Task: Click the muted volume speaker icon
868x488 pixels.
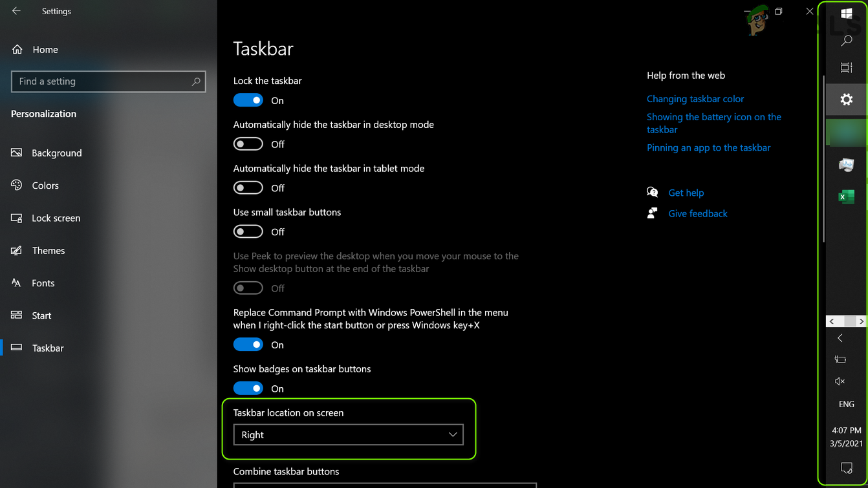Action: (840, 381)
